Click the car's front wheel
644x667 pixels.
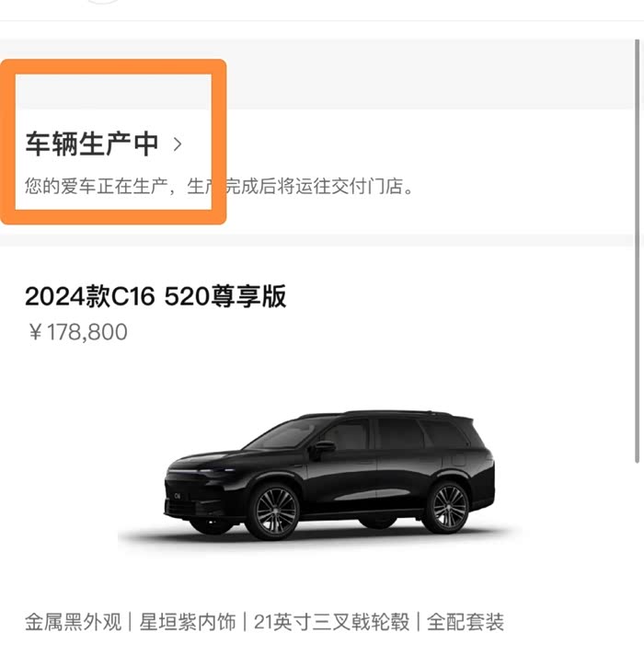click(x=276, y=511)
